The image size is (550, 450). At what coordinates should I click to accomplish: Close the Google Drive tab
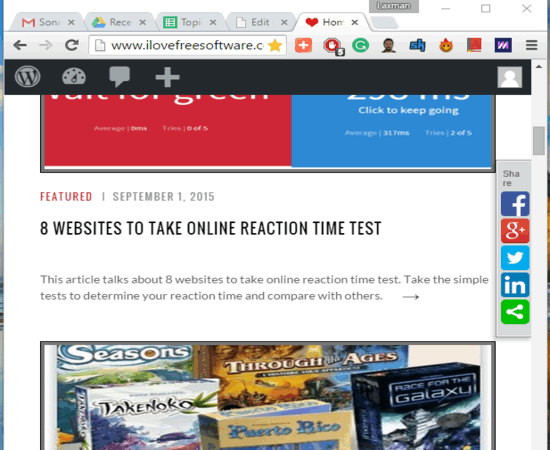pyautogui.click(x=142, y=22)
